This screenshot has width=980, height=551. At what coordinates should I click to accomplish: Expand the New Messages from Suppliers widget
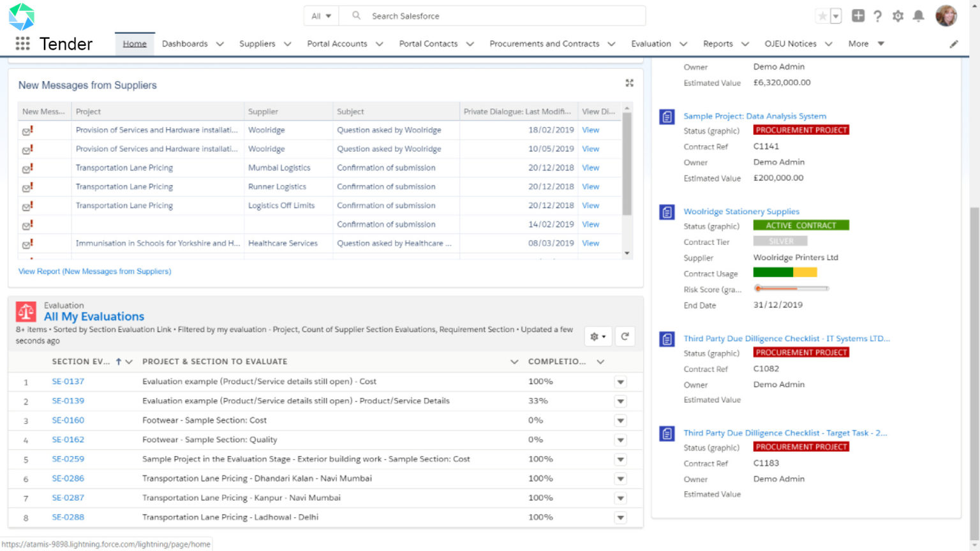630,83
